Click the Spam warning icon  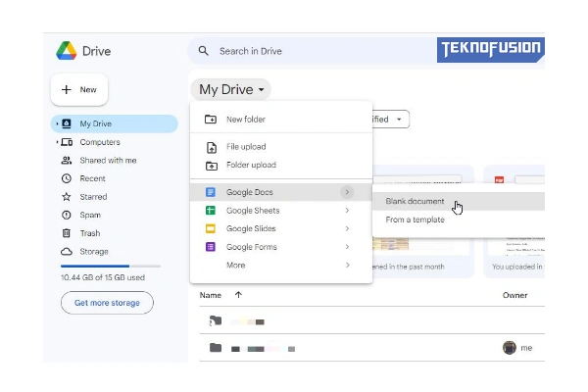tap(67, 215)
